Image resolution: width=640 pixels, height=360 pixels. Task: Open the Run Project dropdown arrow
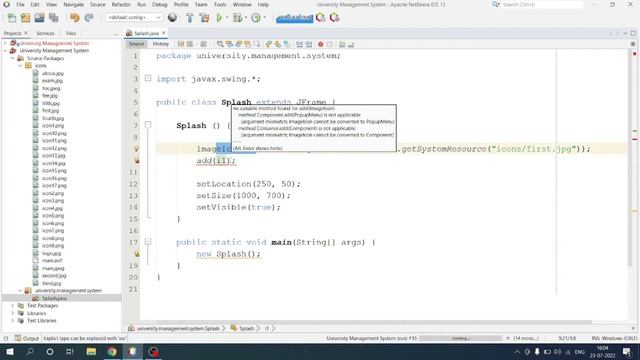227,18
